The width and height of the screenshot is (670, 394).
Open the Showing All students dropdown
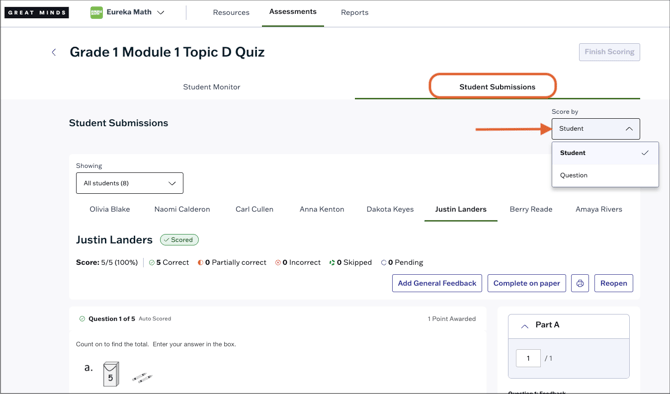click(130, 183)
